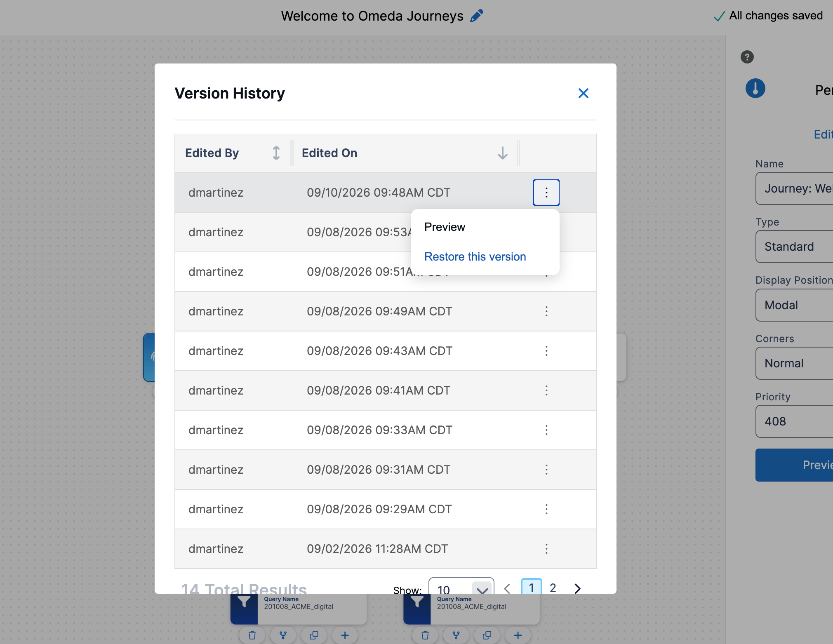Viewport: 833px width, 644px height.
Task: Click dmartinez in the 09/08/2026 09:33AM row
Action: click(x=216, y=430)
